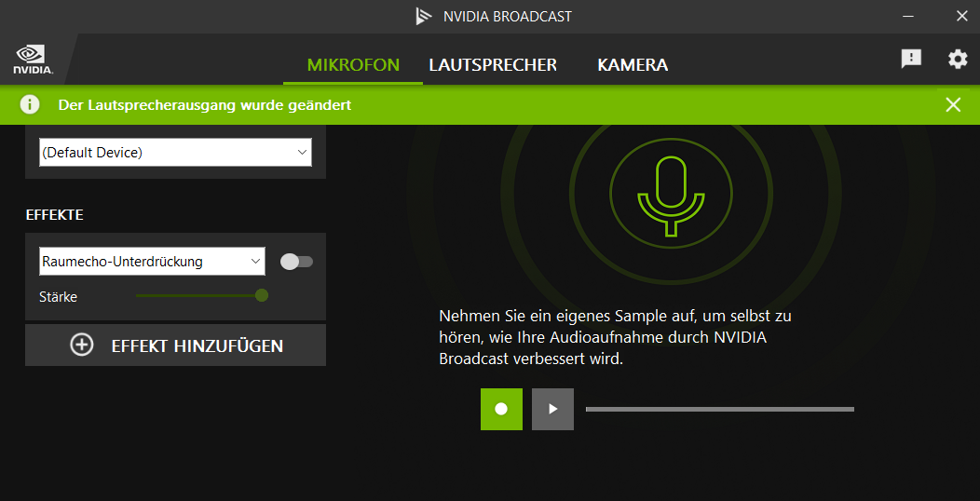Viewport: 980px width, 501px height.
Task: Click the NVIDIA Broadcast title bar logo
Action: [424, 16]
